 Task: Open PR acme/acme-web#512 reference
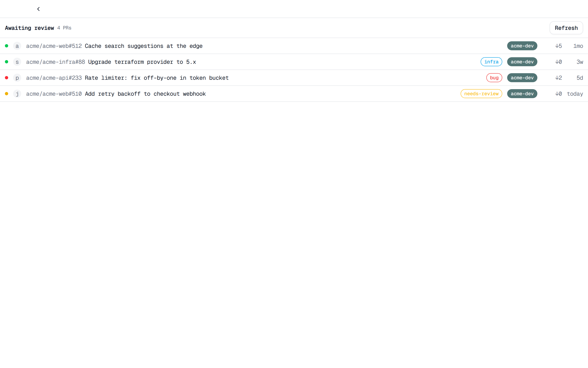coord(54,46)
